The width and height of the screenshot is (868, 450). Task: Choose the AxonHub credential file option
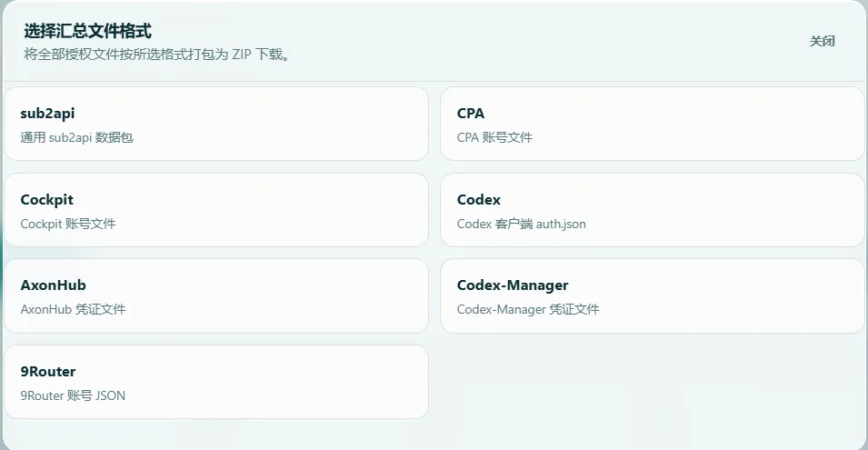coord(216,296)
